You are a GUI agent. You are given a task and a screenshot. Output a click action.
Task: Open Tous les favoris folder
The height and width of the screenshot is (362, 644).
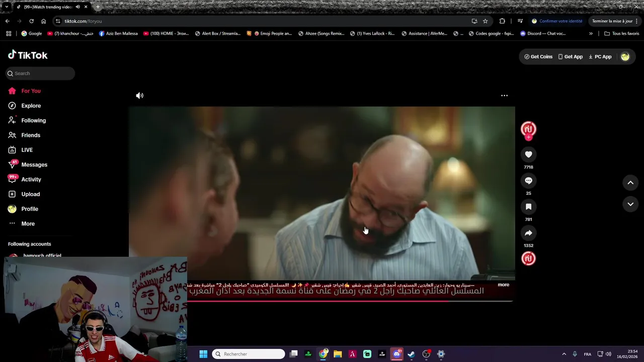(x=622, y=34)
